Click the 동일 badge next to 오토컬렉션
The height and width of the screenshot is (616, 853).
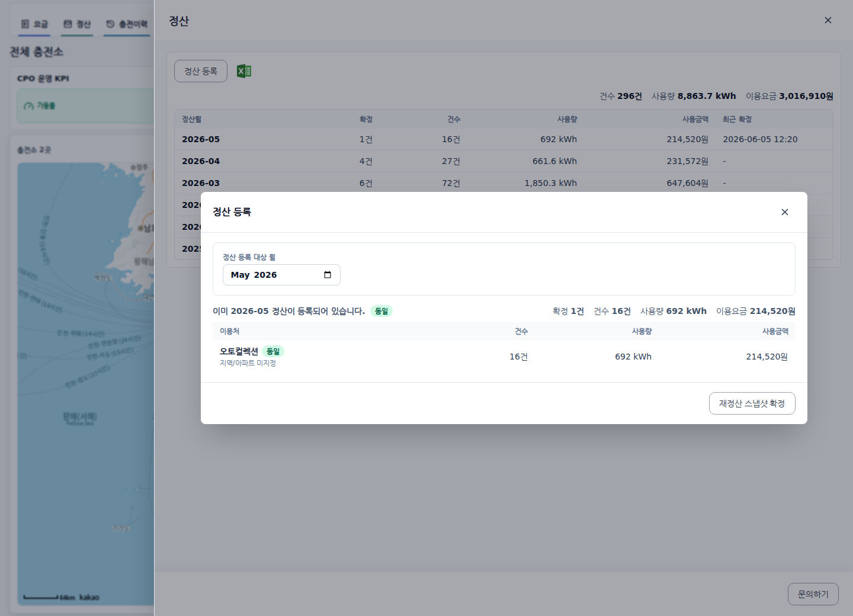pos(273,351)
